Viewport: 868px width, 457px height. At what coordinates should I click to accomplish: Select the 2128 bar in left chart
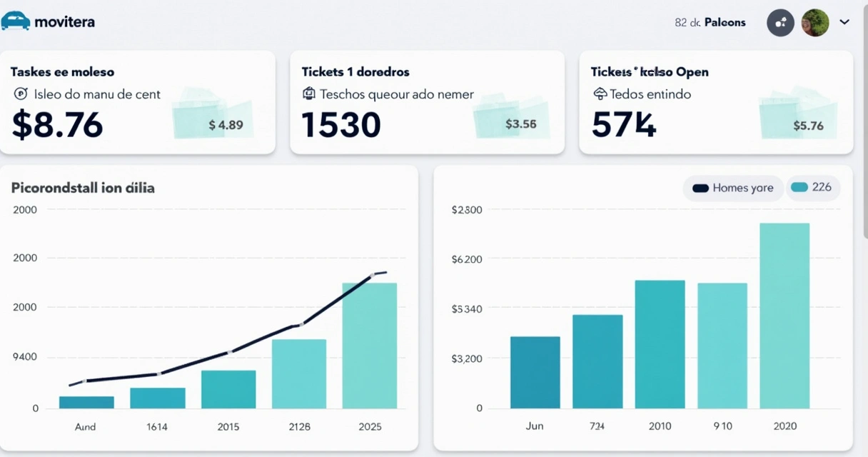click(299, 373)
